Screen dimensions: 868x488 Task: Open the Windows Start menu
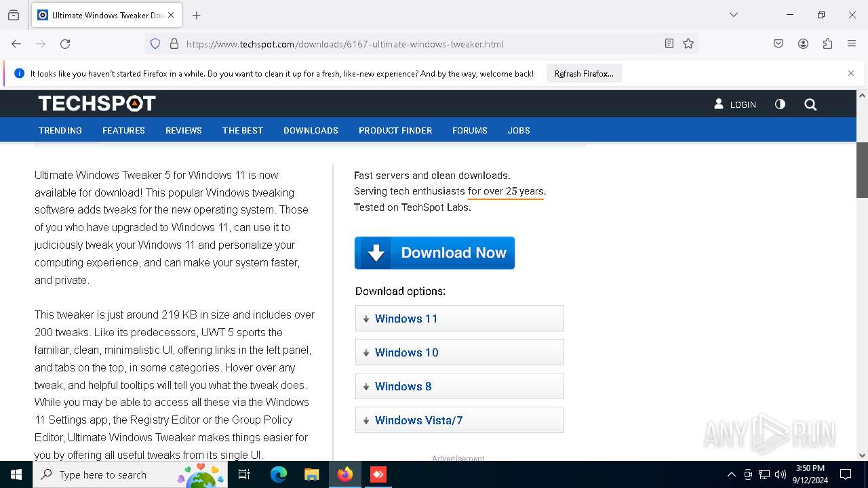tap(16, 474)
